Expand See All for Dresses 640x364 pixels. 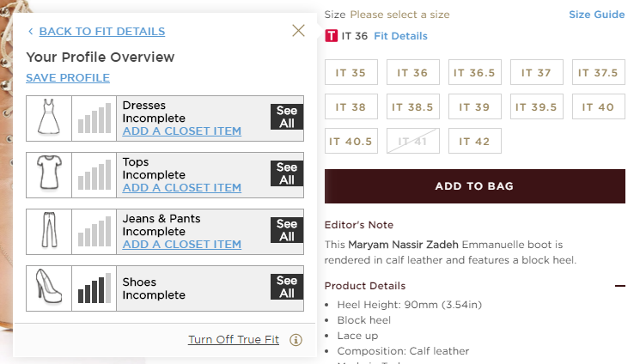point(286,118)
